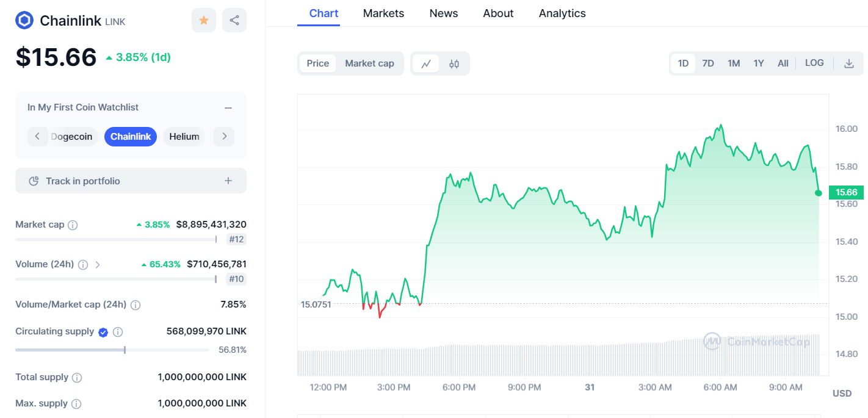Image resolution: width=868 pixels, height=418 pixels.
Task: Open the share icon button
Action: click(x=234, y=20)
